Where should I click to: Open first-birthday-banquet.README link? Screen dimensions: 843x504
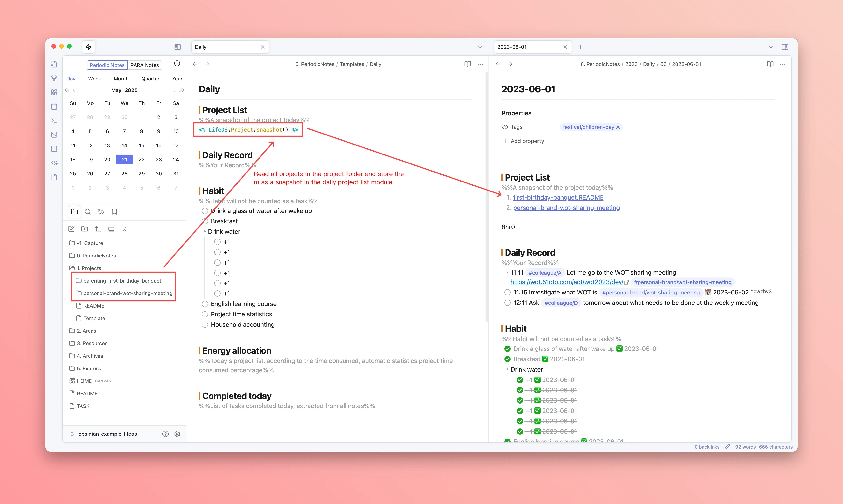tap(558, 197)
